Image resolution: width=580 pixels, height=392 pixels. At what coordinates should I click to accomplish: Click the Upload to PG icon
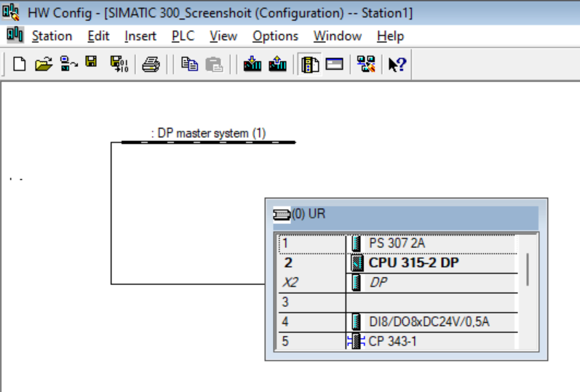[x=277, y=63]
